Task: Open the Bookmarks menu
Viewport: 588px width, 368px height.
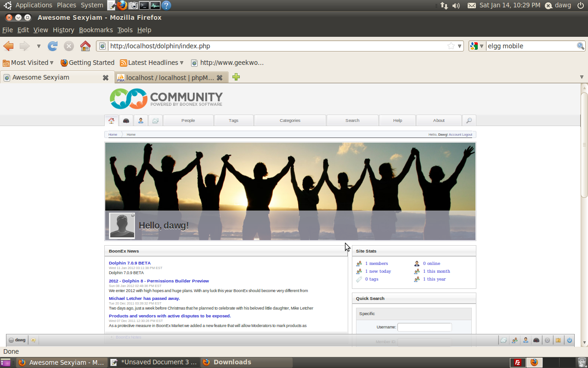Action: pyautogui.click(x=96, y=30)
